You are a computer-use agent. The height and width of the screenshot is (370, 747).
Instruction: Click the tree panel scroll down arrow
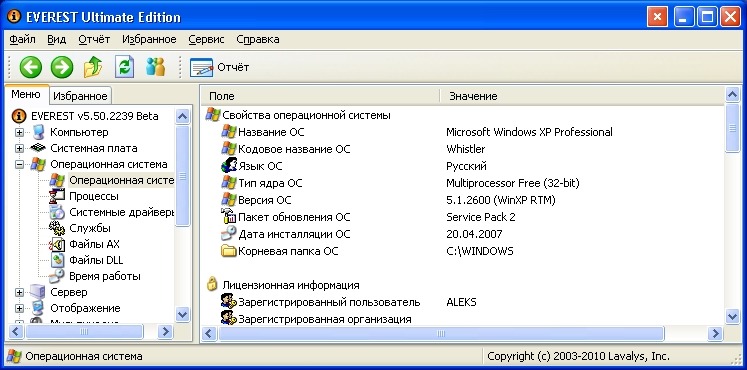pyautogui.click(x=182, y=314)
